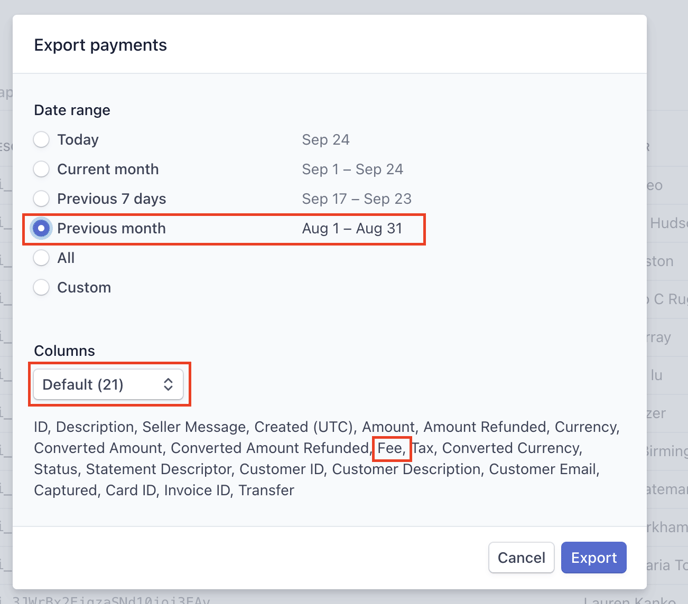Pick the All date range option
The width and height of the screenshot is (688, 604).
pyautogui.click(x=41, y=258)
